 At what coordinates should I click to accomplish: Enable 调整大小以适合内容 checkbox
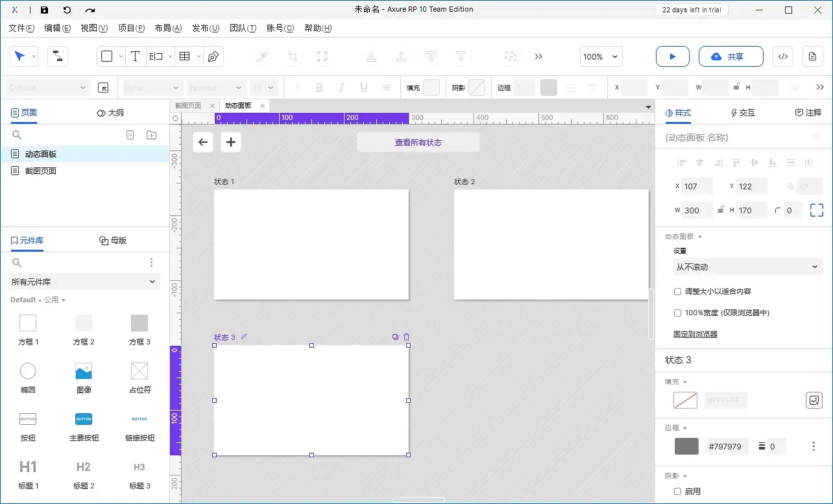click(x=678, y=292)
